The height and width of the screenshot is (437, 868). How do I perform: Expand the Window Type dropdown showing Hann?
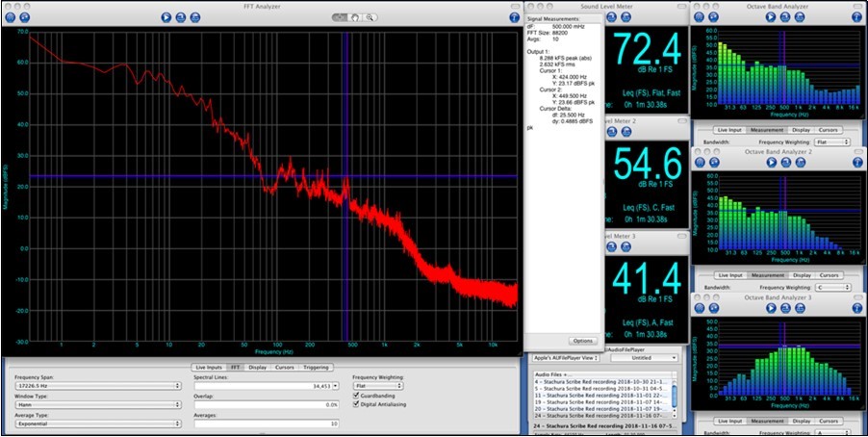pyautogui.click(x=96, y=404)
